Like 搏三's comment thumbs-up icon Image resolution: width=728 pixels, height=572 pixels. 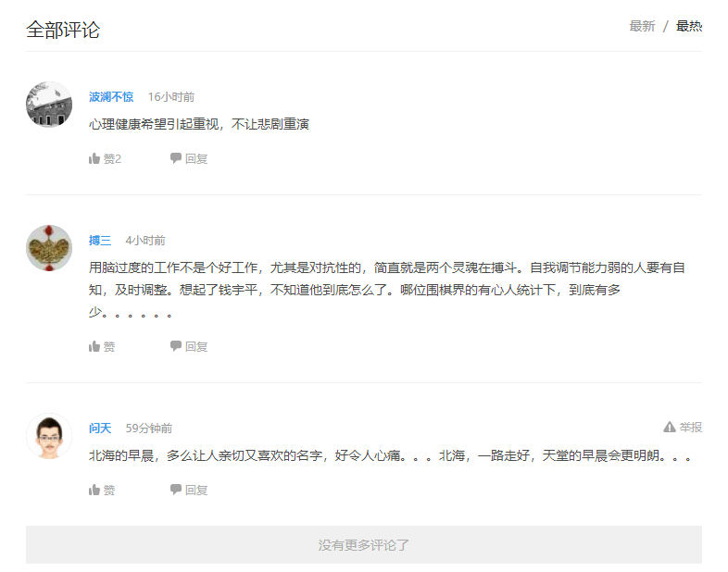click(94, 346)
